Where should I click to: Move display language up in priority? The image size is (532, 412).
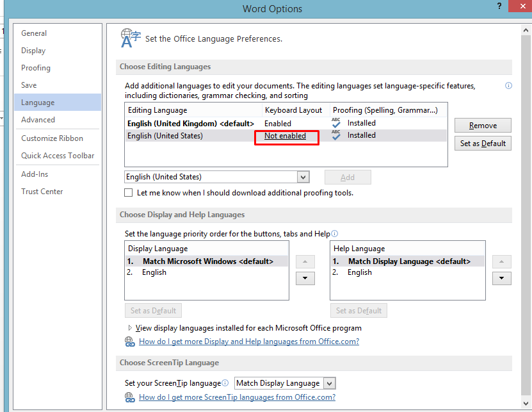click(305, 262)
